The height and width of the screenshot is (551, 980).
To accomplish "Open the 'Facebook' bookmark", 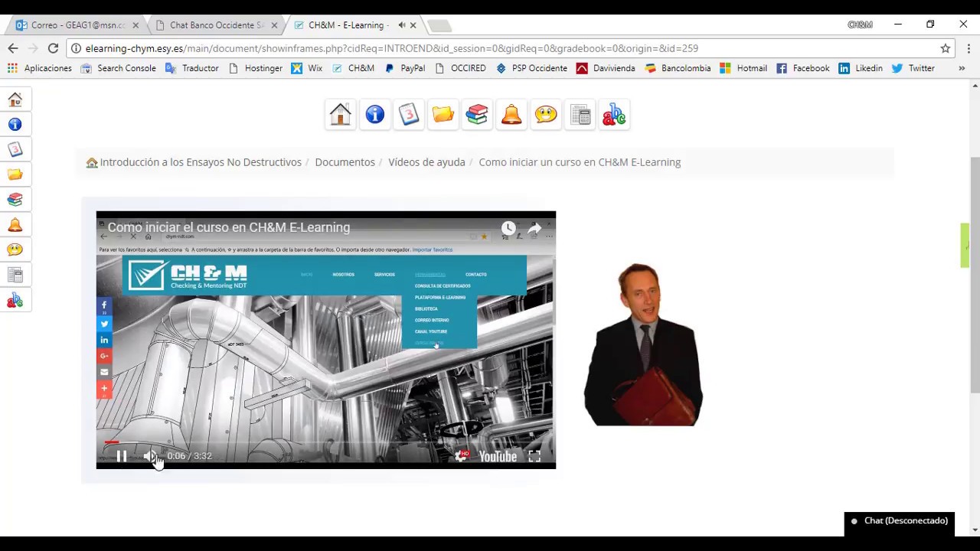I will (x=803, y=68).
